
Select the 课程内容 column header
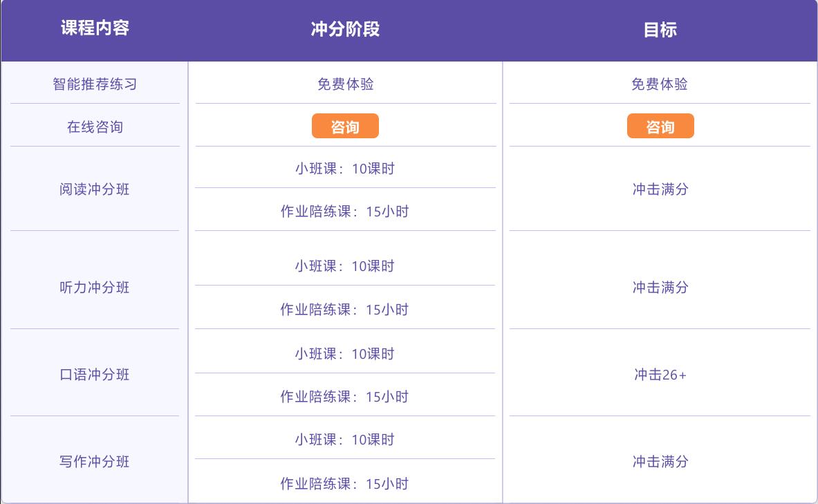(95, 29)
